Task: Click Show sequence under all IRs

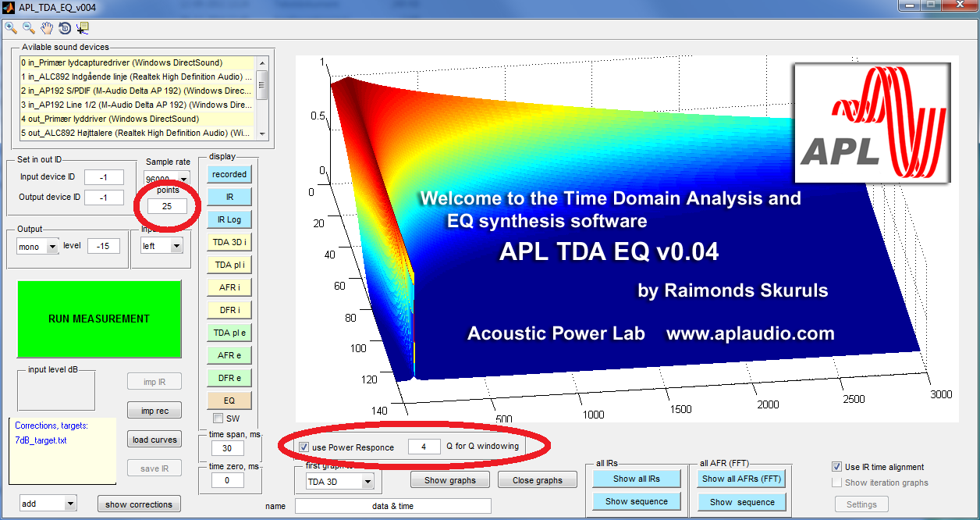Action: [x=636, y=501]
